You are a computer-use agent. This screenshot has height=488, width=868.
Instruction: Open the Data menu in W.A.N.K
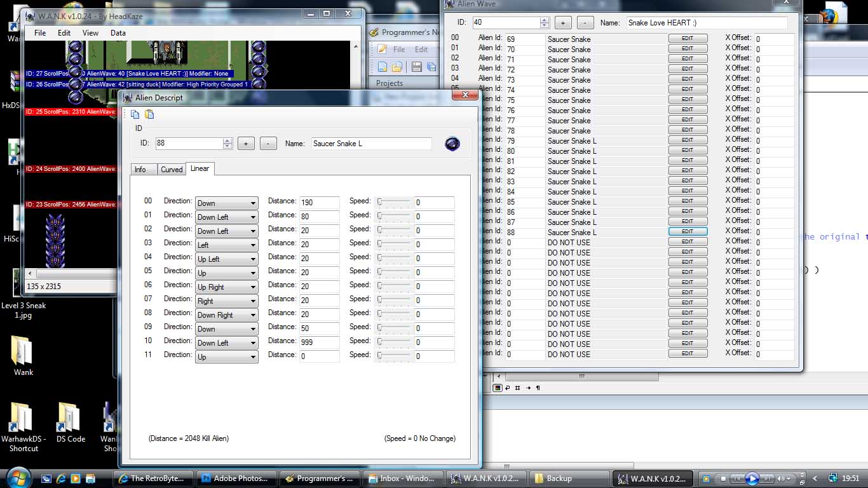[118, 33]
